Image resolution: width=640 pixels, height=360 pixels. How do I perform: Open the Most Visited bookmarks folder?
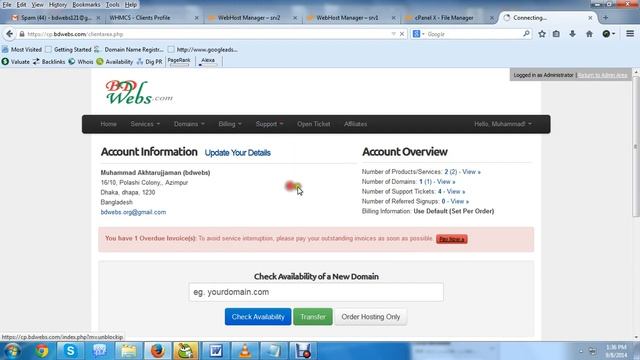point(22,49)
